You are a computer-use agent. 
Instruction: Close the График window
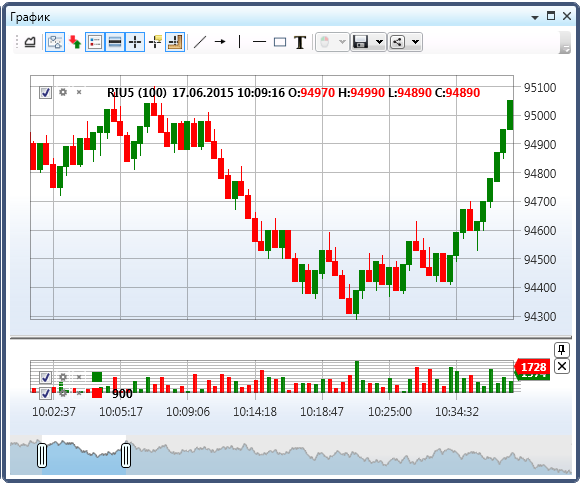point(567,16)
